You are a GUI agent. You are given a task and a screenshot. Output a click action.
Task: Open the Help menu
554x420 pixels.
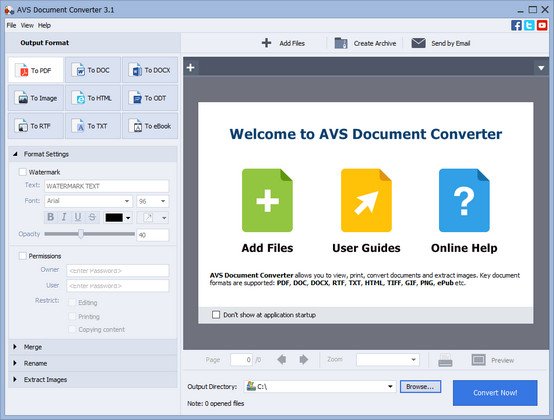44,25
